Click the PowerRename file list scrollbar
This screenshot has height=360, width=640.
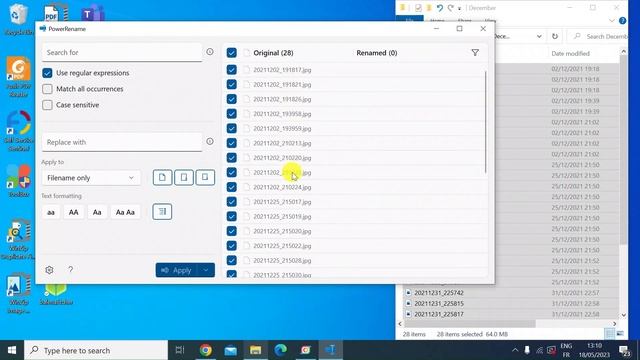point(485,122)
